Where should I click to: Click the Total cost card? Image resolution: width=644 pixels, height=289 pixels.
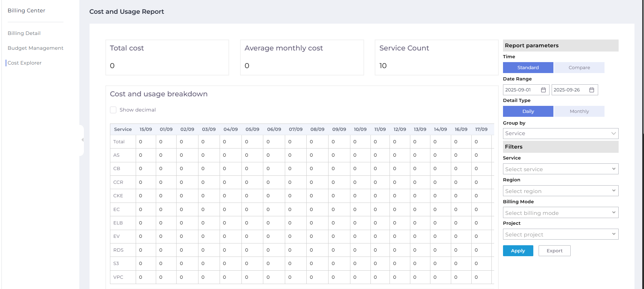coord(167,58)
